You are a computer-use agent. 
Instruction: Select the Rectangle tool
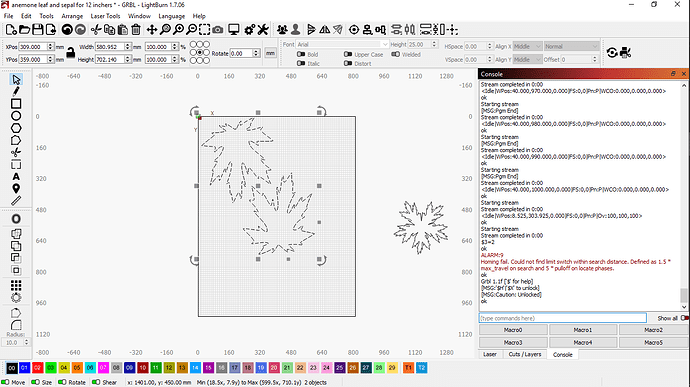tap(16, 104)
